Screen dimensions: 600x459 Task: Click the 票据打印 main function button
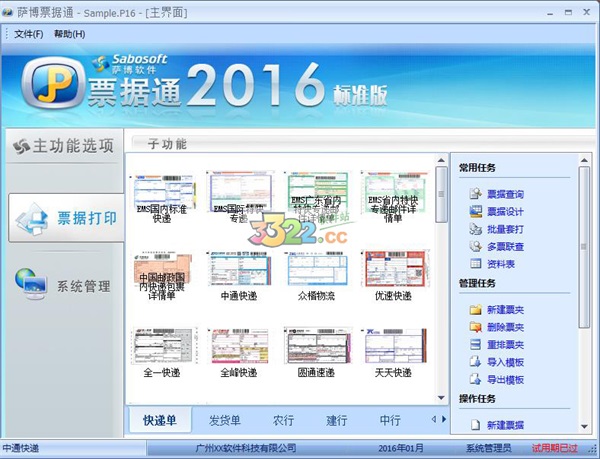click(66, 218)
